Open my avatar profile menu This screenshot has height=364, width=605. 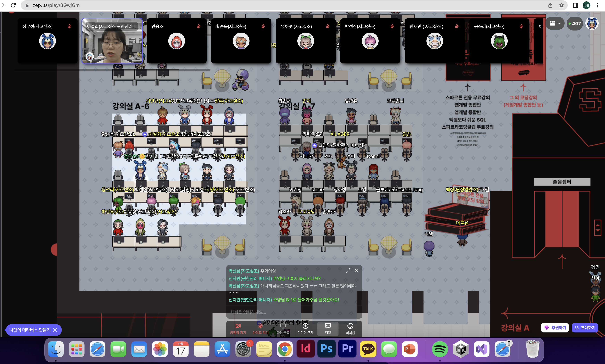tap(592, 23)
